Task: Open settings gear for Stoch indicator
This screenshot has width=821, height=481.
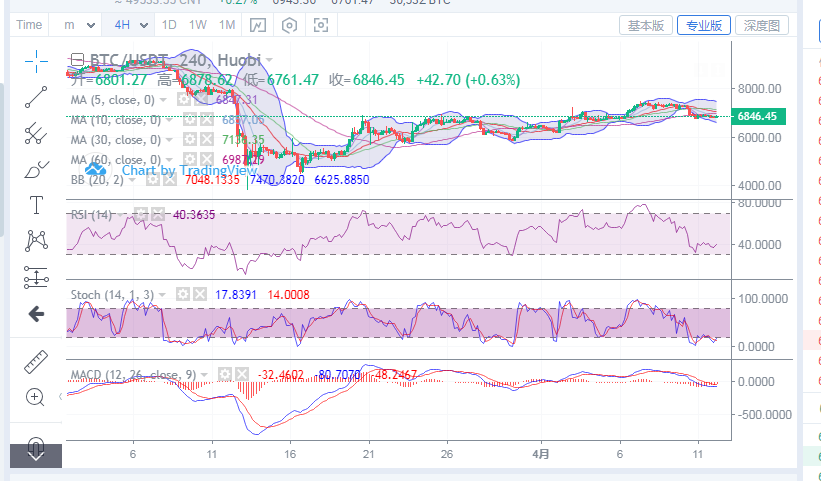Action: (x=183, y=295)
